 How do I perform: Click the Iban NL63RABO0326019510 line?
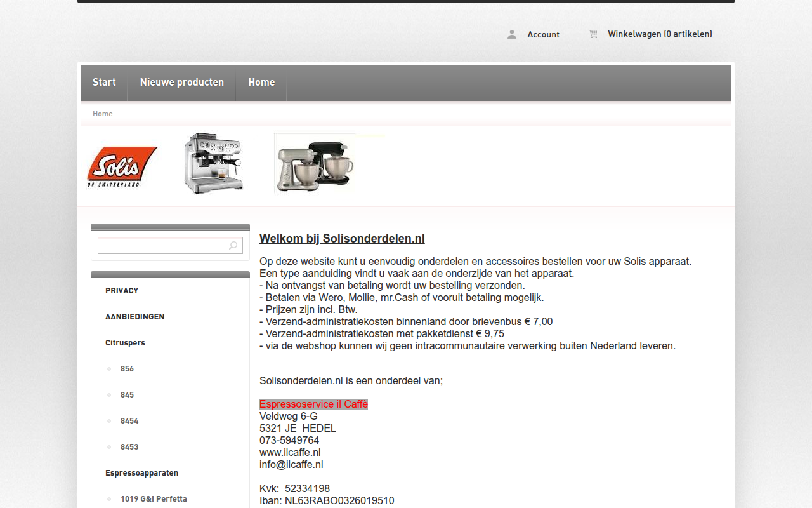tap(327, 501)
